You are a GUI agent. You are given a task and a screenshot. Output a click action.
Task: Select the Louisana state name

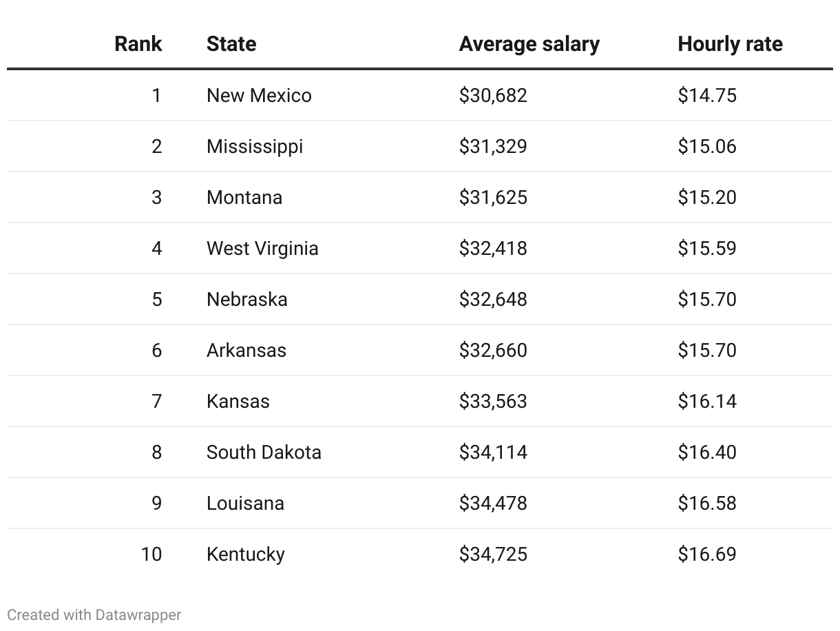click(x=245, y=503)
